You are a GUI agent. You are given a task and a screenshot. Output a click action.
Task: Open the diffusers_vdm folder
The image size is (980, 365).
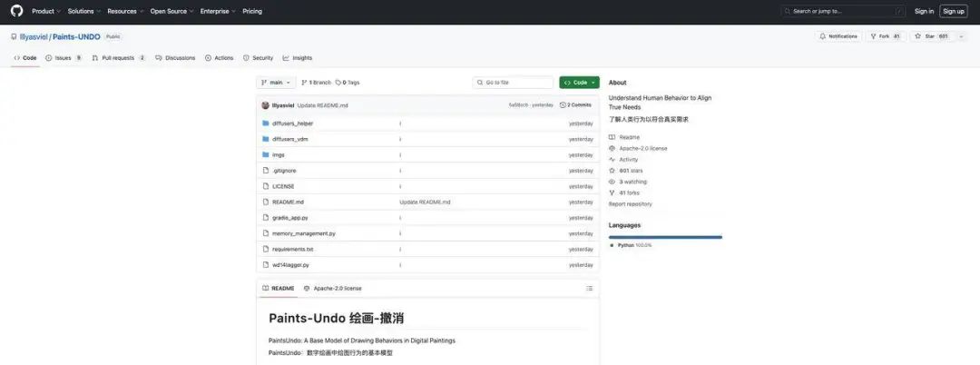(290, 140)
